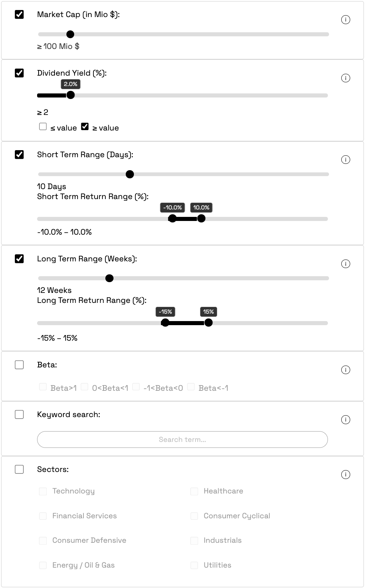The image size is (365, 588).
Task: Click the Keyword search info icon
Action: click(x=346, y=419)
